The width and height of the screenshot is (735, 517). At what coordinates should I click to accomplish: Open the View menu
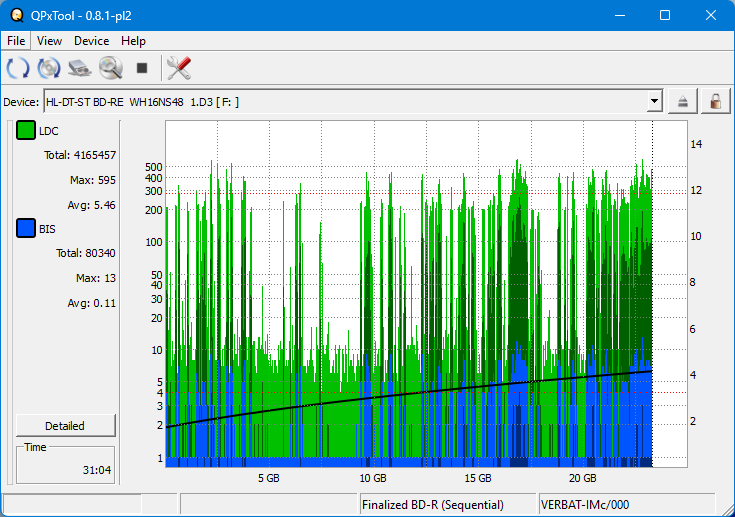click(x=49, y=41)
